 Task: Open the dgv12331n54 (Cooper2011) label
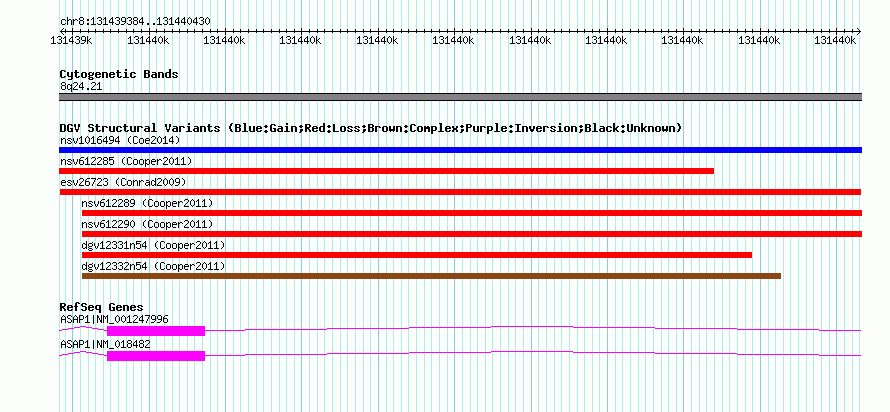[153, 245]
